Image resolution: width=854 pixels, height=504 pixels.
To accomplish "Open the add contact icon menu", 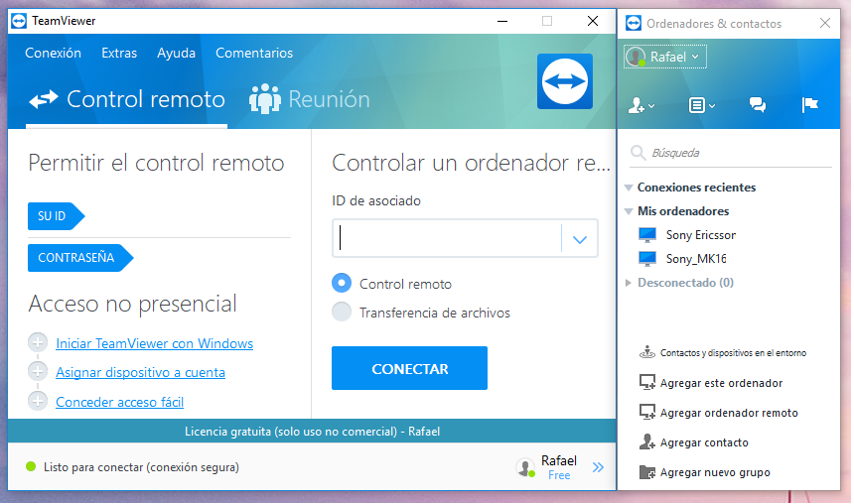I will coord(641,105).
